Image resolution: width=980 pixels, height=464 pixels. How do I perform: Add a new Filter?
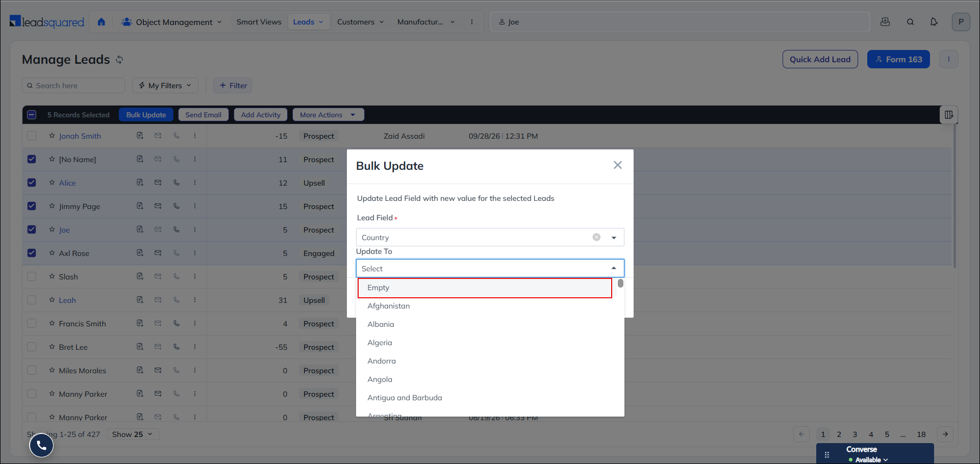point(233,86)
